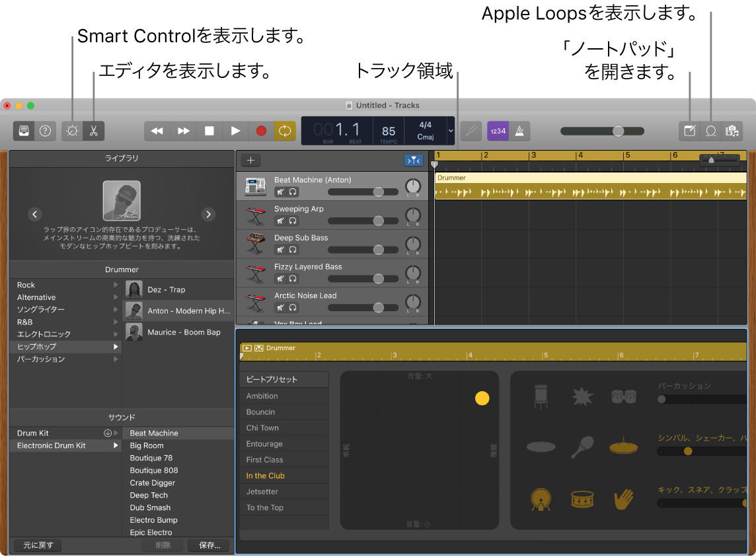
Task: Open the Editor using the scissors icon
Action: click(x=93, y=131)
